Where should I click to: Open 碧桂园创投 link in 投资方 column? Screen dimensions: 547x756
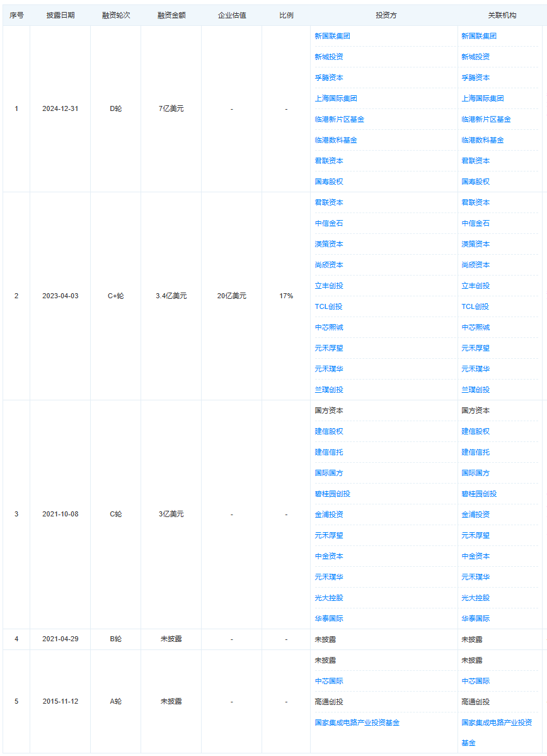coord(332,494)
